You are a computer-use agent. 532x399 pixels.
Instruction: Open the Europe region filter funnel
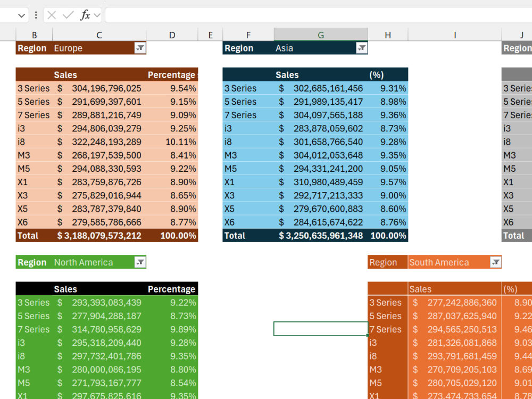(x=140, y=48)
